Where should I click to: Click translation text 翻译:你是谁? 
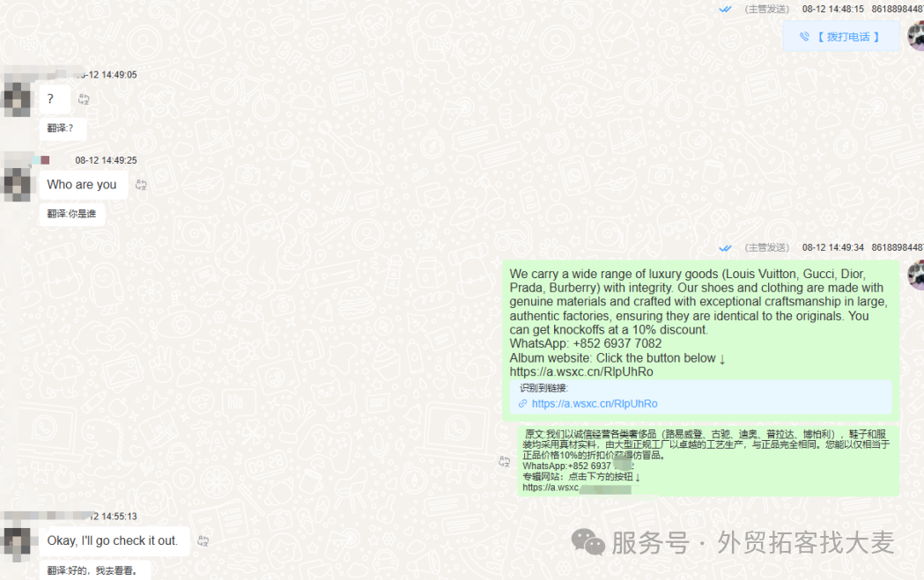[x=72, y=214]
